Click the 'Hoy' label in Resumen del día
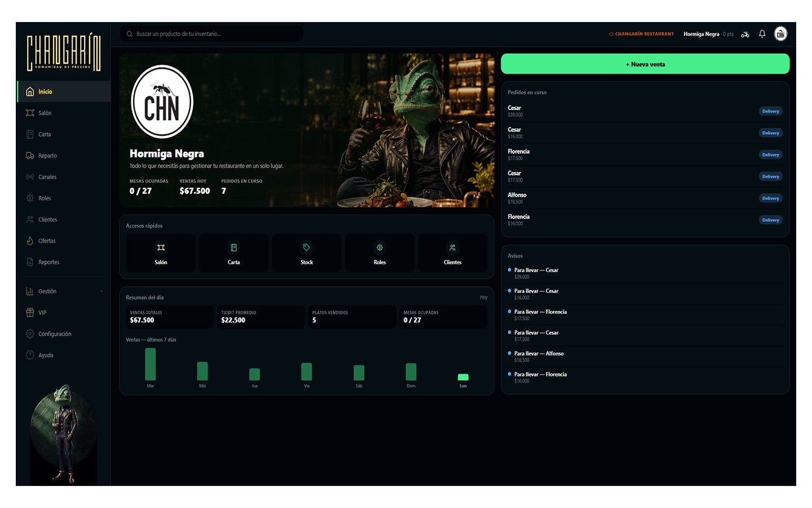The width and height of the screenshot is (812, 508). (x=483, y=297)
